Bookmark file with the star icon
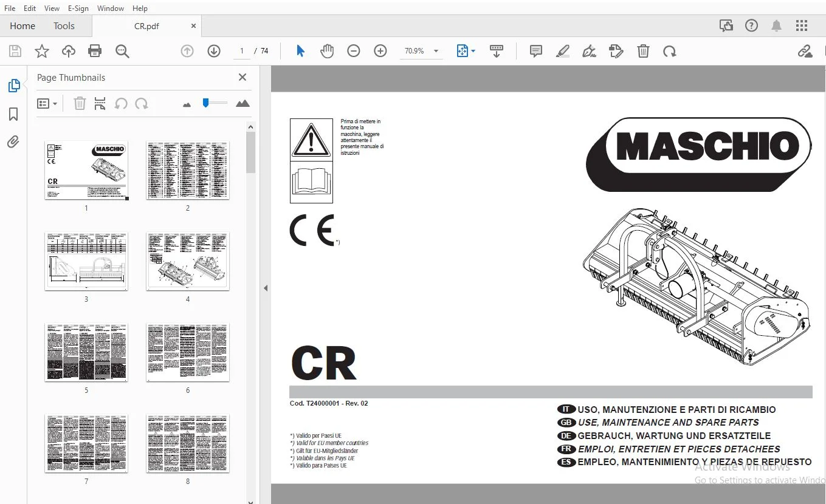 [41, 52]
